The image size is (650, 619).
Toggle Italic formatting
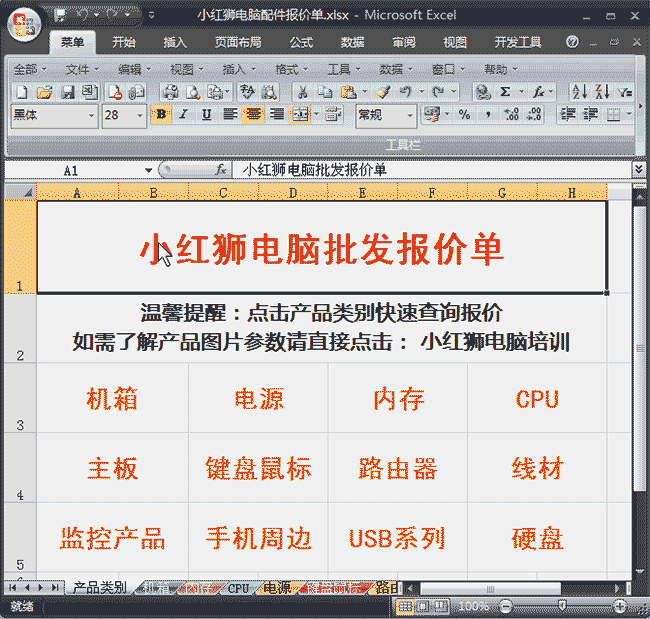click(184, 114)
